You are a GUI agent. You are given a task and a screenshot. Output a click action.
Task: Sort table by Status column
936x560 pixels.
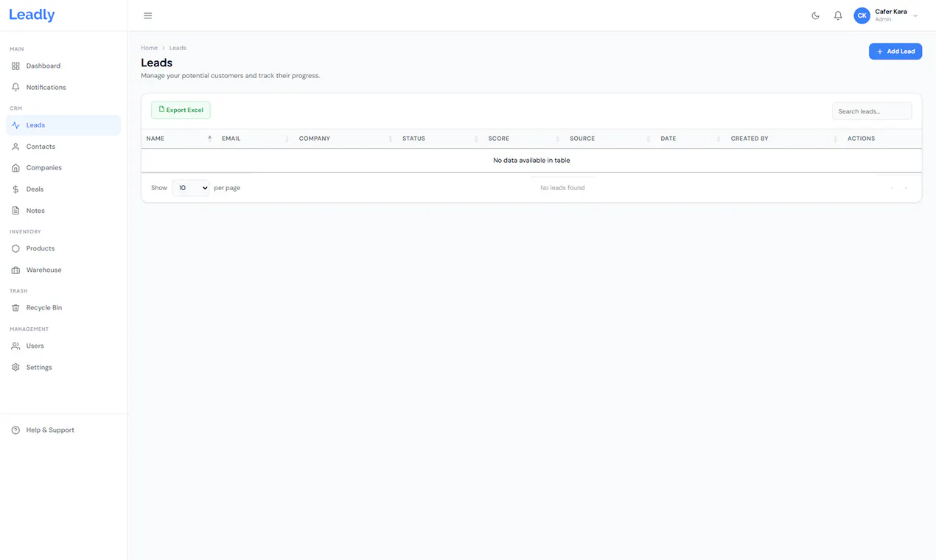(440, 139)
